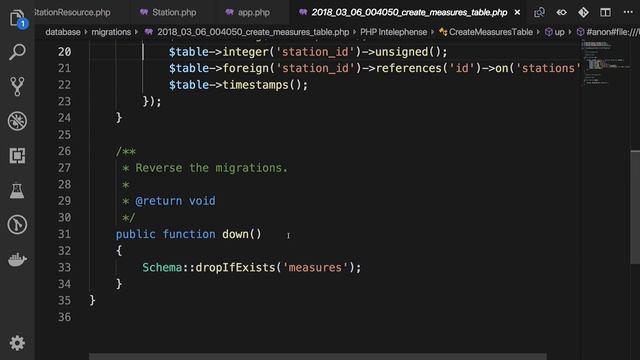The width and height of the screenshot is (640, 360).
Task: Open the Docker whale view icon
Action: (17, 259)
